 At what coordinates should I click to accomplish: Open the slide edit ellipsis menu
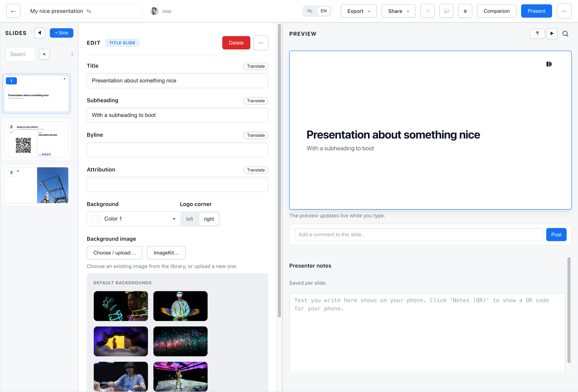tap(261, 43)
